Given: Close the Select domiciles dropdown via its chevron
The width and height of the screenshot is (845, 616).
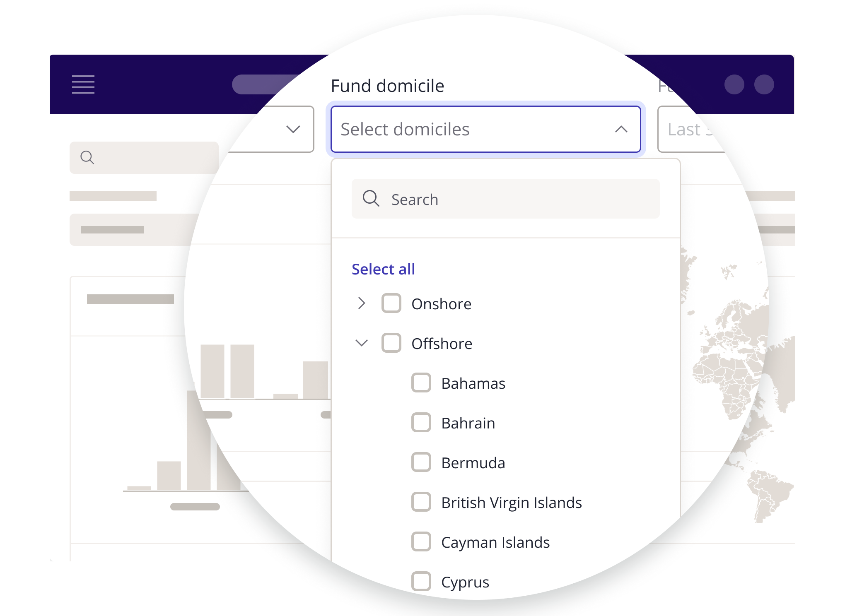Looking at the screenshot, I should [621, 130].
